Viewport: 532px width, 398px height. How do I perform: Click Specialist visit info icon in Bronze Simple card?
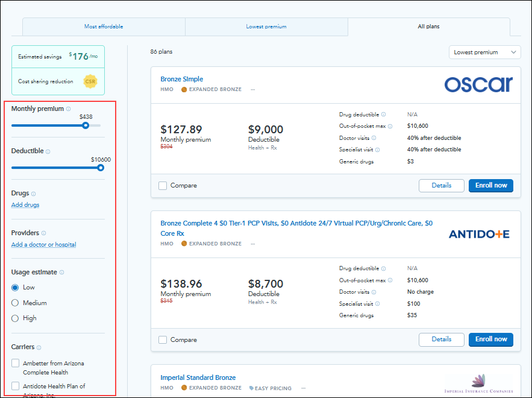[378, 150]
